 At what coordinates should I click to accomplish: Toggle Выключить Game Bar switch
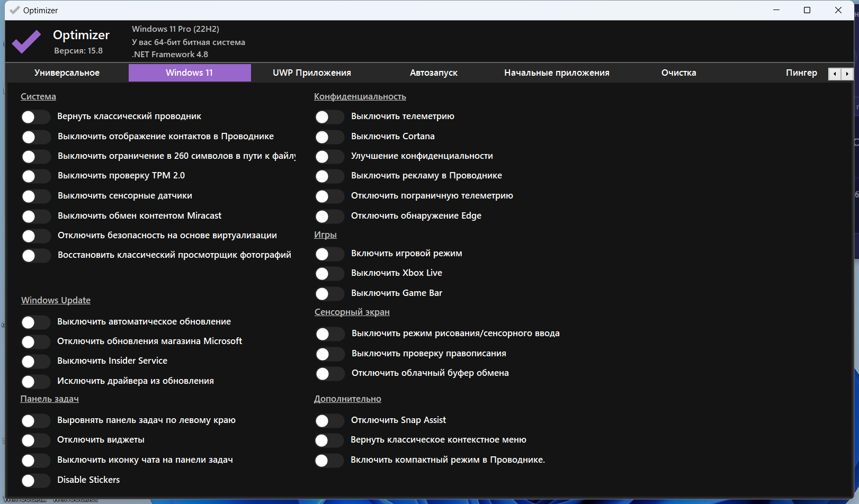click(x=329, y=294)
